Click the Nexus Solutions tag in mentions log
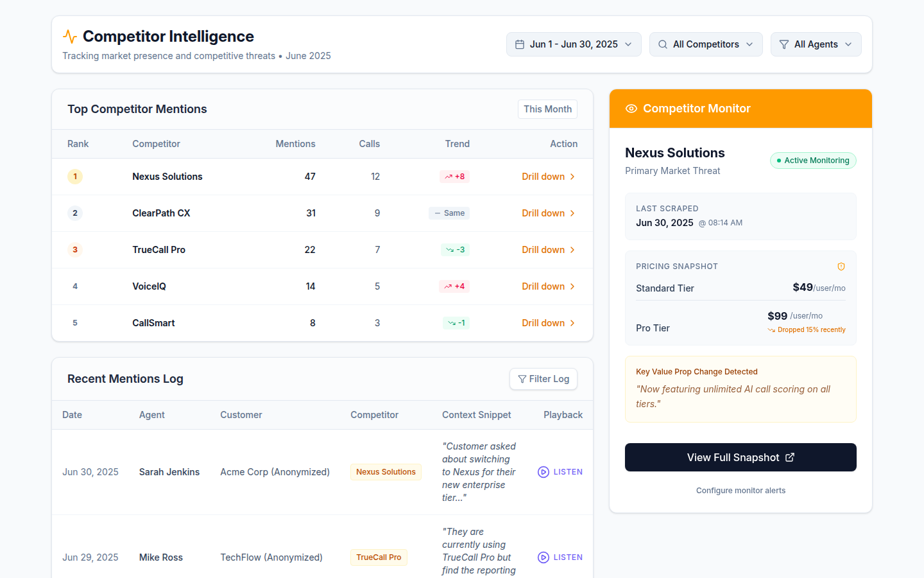 [386, 472]
